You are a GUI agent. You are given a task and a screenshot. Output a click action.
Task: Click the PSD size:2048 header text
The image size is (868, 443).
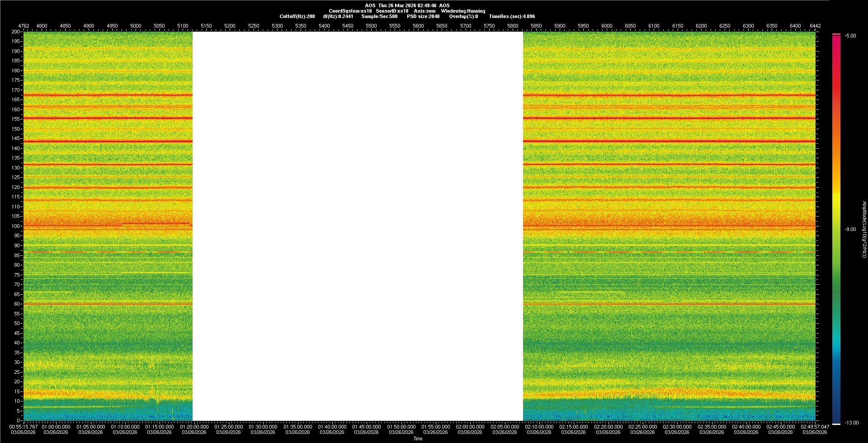pos(423,16)
